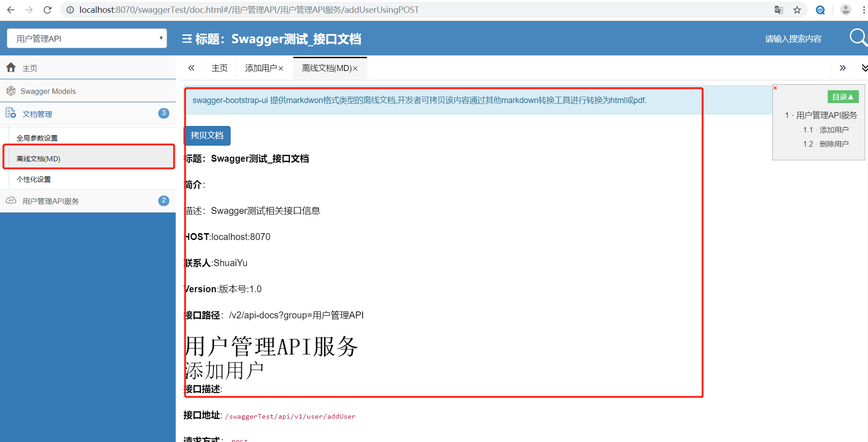Click the /swaggerTest/api/v1/user/addUser path text
This screenshot has width=868, height=442.
coord(290,416)
